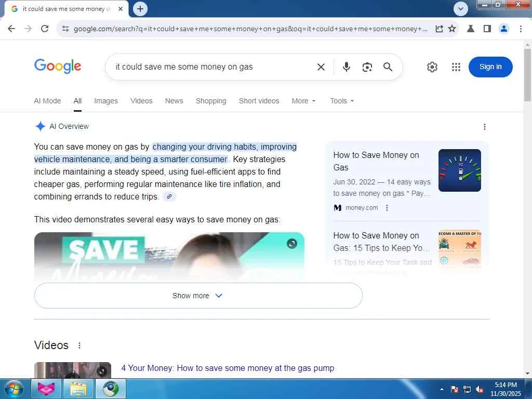Toggle the browser side panel icon
Viewport: 532px width, 399px height.
487,29
